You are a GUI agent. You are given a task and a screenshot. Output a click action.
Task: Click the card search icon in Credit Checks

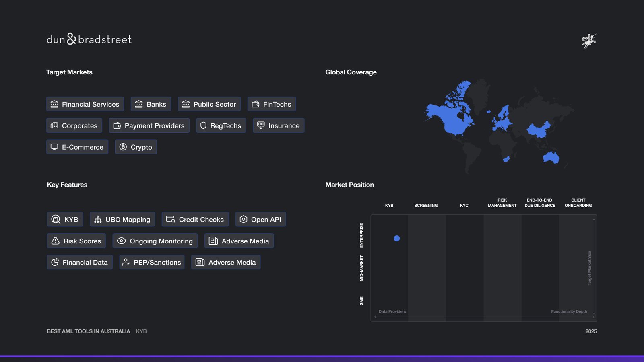171,219
